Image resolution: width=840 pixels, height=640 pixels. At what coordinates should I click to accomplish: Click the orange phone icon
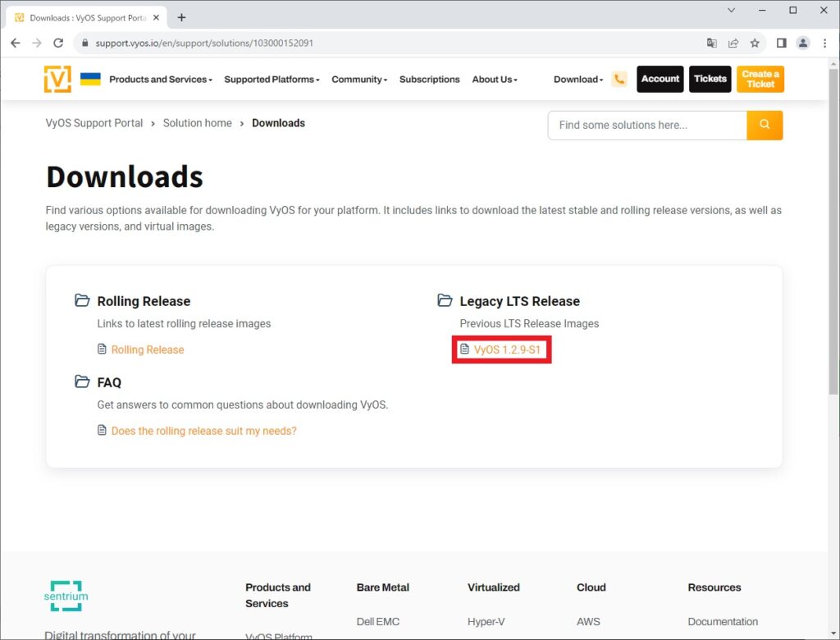[x=619, y=79]
